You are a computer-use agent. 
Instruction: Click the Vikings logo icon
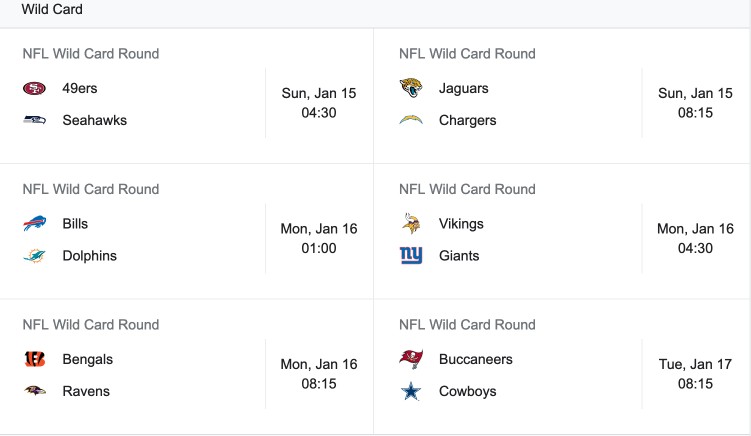tap(411, 224)
